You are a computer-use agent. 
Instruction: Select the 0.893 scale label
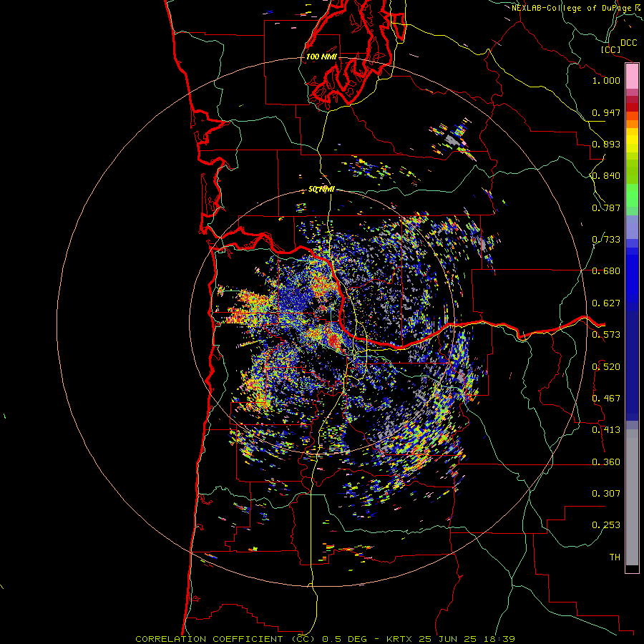(606, 144)
